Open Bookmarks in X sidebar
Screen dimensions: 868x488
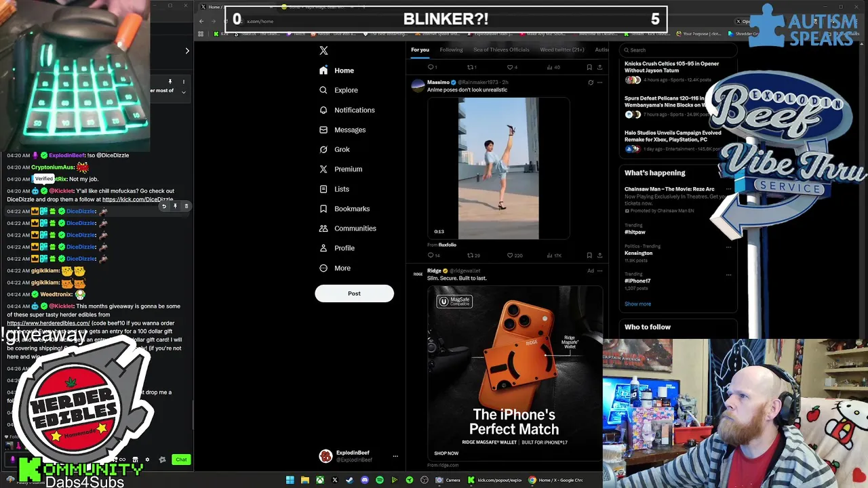coord(344,209)
